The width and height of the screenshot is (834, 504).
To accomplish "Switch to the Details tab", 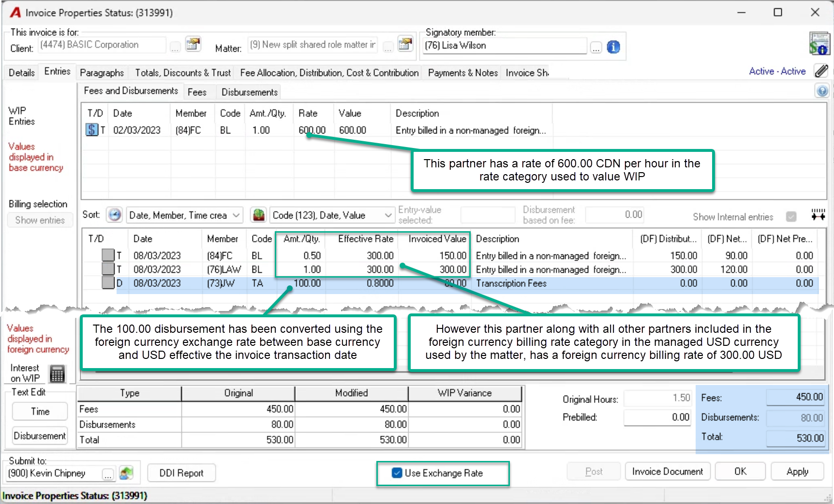I will tap(22, 73).
